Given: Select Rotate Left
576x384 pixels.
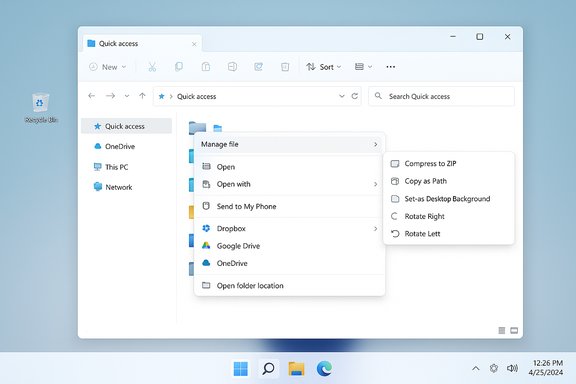Looking at the screenshot, I should coord(449,234).
